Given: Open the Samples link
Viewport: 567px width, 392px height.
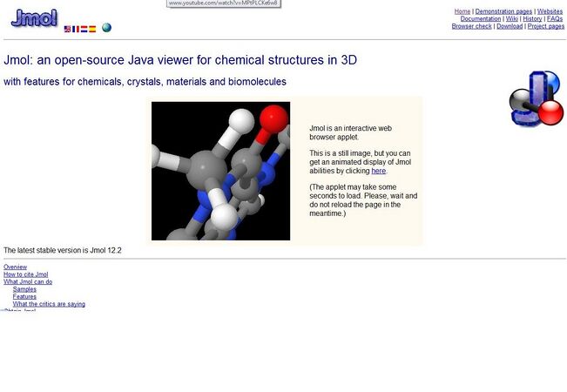Looking at the screenshot, I should click(x=24, y=289).
